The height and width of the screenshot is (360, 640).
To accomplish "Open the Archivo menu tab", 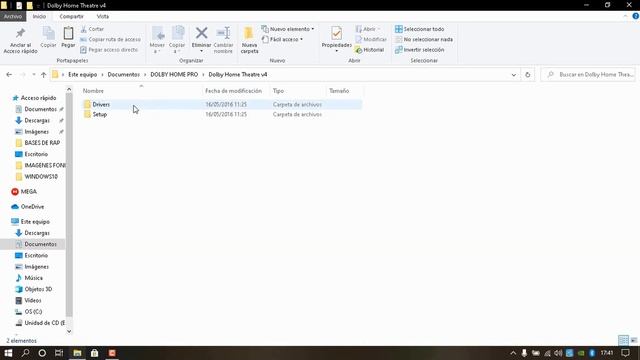I will 13,16.
